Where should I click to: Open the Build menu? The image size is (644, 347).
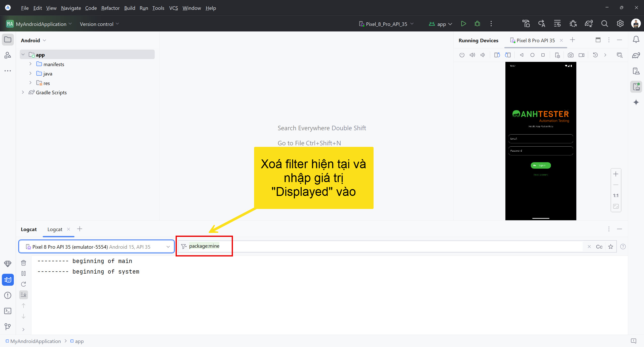tap(130, 8)
